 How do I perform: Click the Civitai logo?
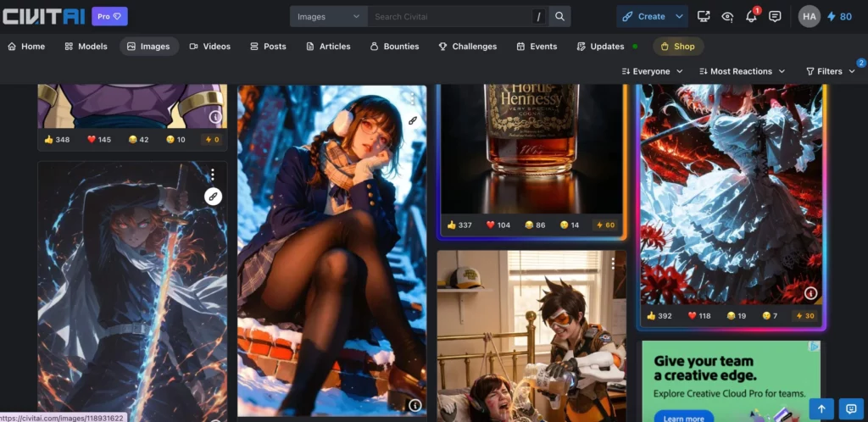click(x=44, y=17)
